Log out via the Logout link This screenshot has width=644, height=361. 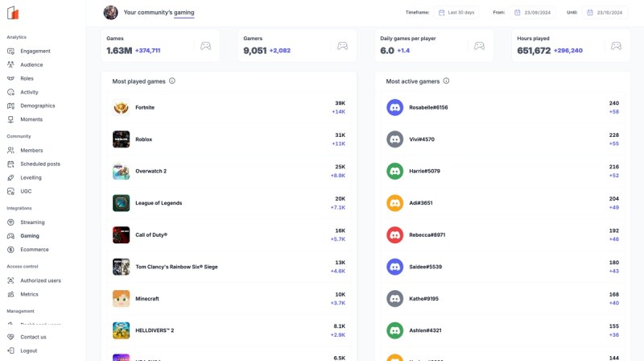pyautogui.click(x=29, y=351)
